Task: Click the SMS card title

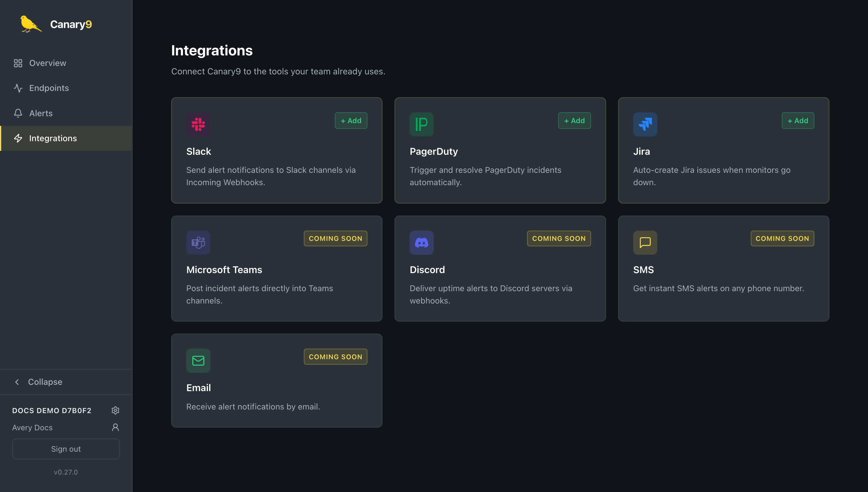Action: point(643,270)
